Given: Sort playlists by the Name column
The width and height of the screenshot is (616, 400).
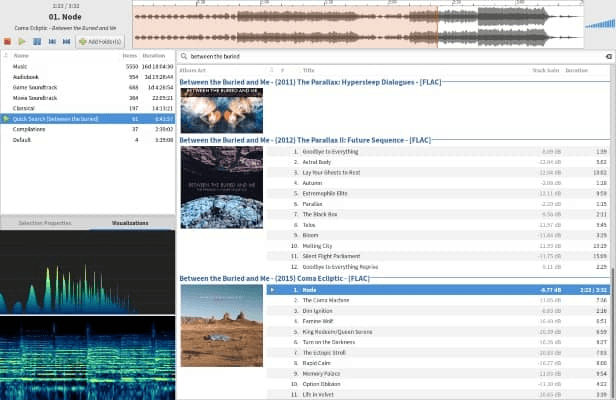Looking at the screenshot, I should coord(21,56).
